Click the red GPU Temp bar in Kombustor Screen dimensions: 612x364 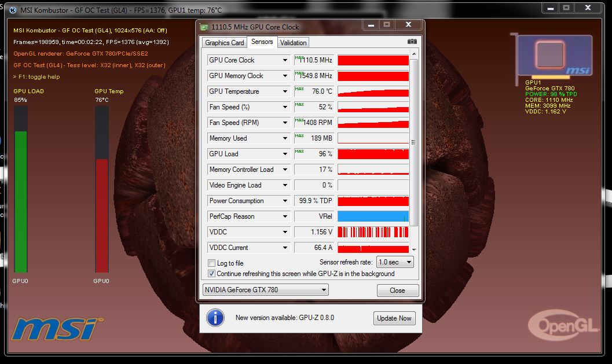pyautogui.click(x=102, y=215)
